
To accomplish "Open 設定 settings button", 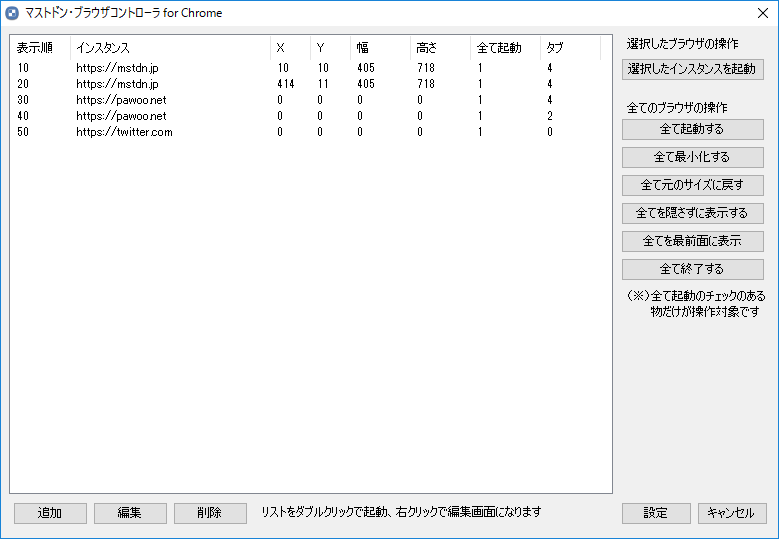I will coord(656,513).
